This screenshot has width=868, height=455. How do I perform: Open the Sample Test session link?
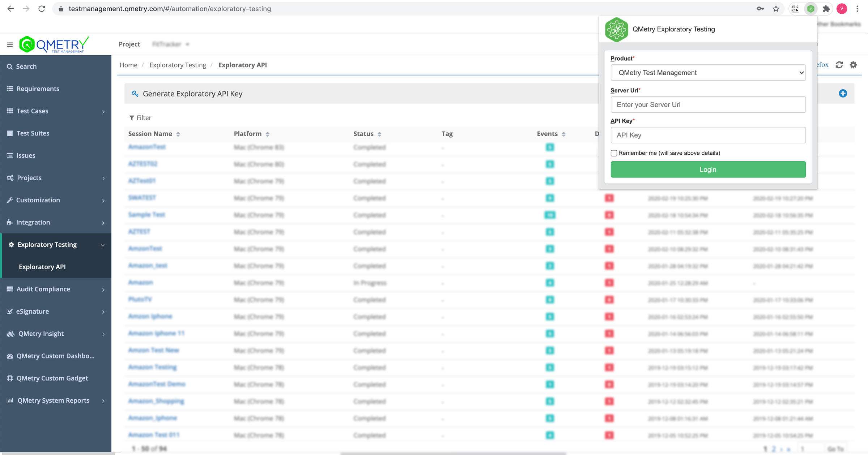click(x=146, y=215)
